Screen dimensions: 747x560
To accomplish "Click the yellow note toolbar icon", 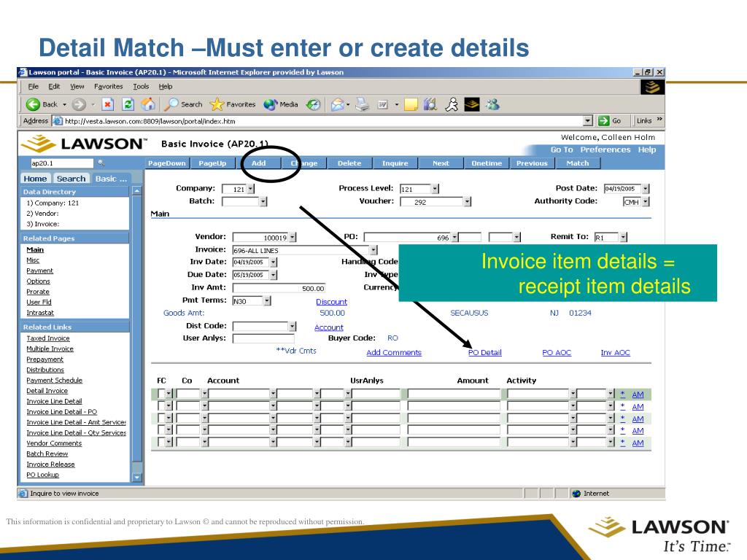I will [411, 104].
